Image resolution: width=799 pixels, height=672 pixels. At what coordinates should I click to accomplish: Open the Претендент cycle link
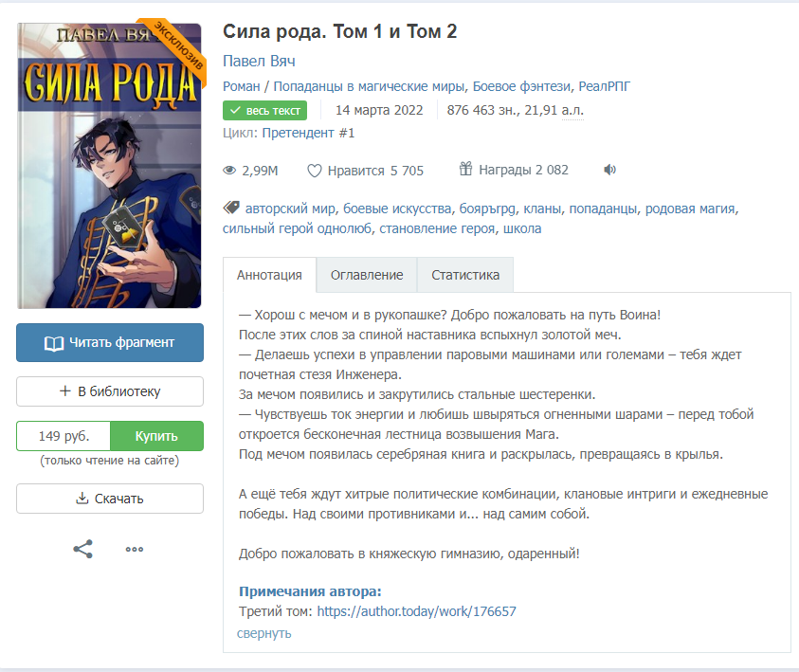(x=308, y=133)
